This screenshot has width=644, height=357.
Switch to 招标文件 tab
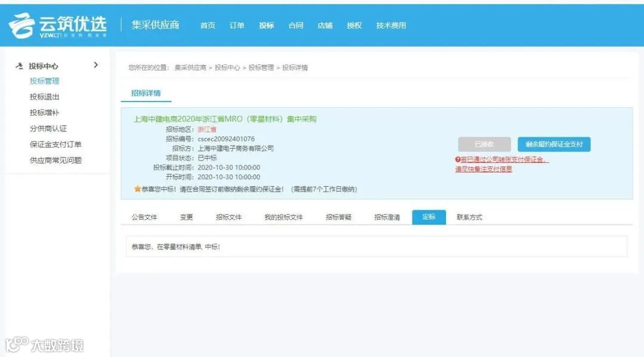click(x=229, y=217)
